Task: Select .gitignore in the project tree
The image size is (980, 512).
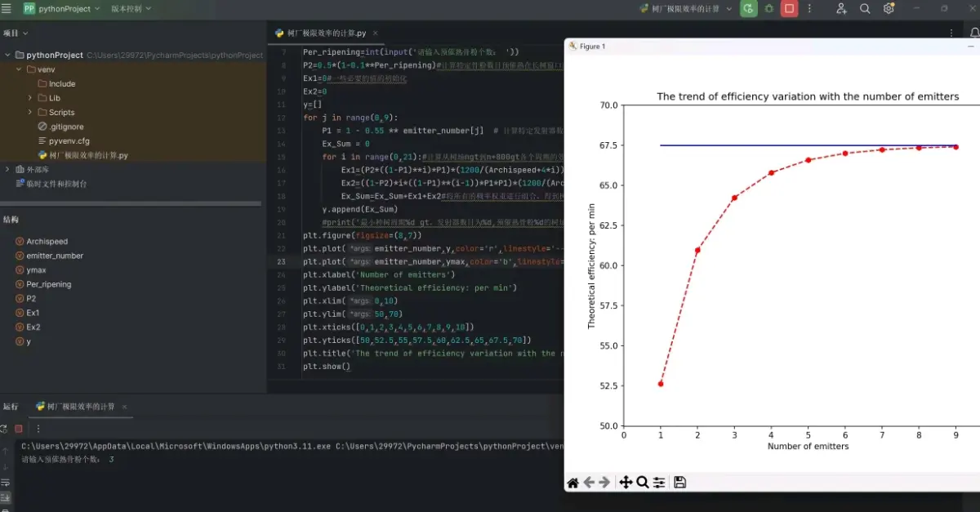Action: click(x=60, y=127)
